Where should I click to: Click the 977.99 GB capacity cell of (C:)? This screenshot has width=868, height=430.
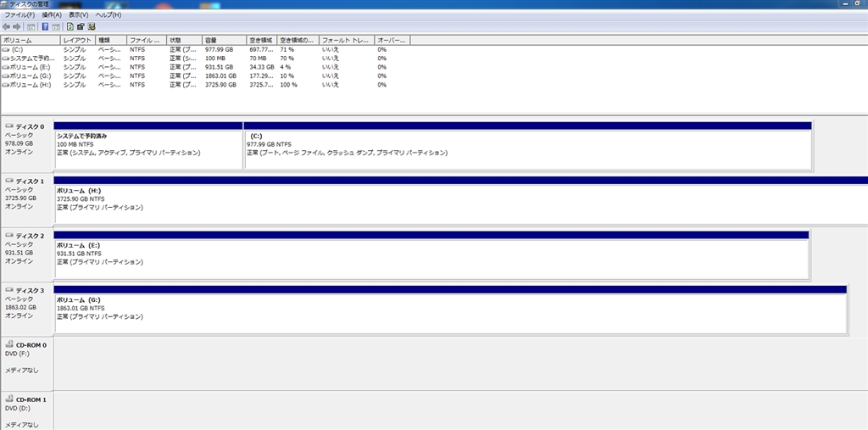tap(220, 49)
